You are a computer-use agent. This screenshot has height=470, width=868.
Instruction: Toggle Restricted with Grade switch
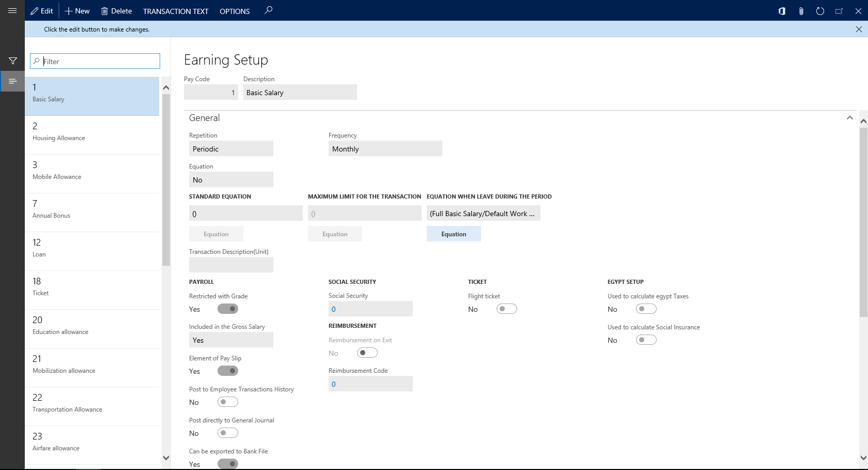[228, 309]
